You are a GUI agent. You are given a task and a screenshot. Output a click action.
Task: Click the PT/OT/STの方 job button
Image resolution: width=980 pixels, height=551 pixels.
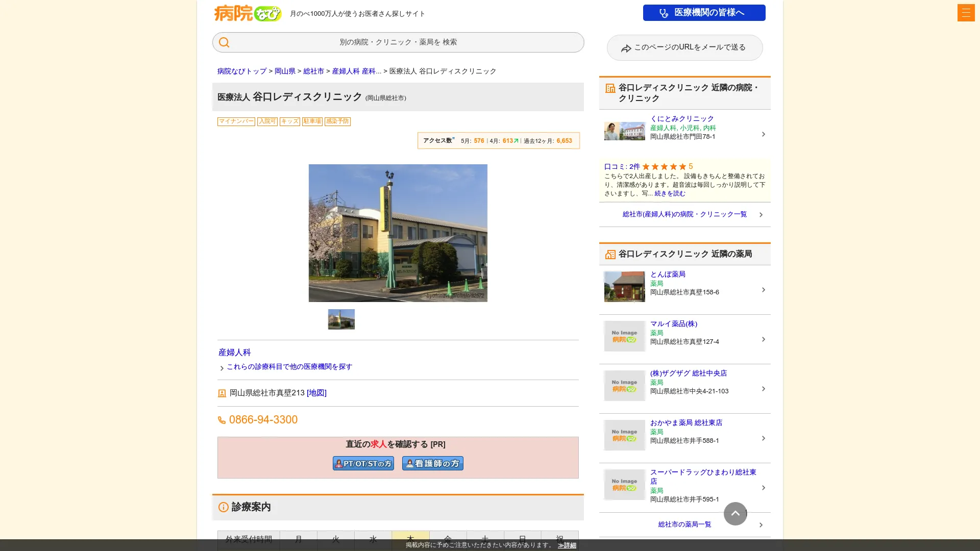tap(363, 463)
